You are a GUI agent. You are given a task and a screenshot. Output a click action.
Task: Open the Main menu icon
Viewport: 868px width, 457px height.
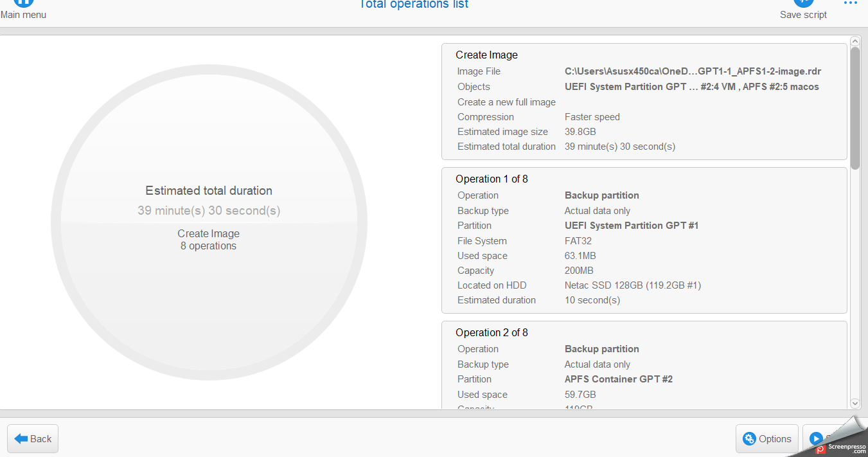pos(23,3)
